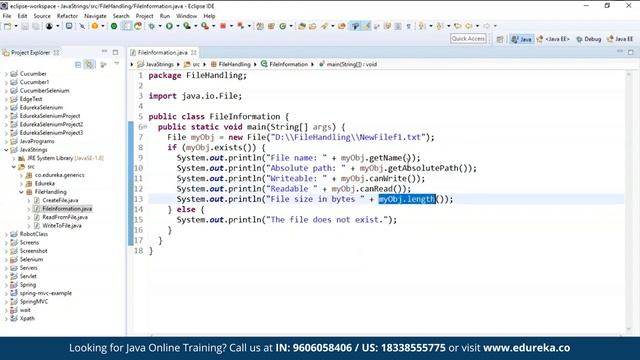Viewport: 640px width, 360px height.
Task: Open the Run button dropdown arrow
Action: [178, 26]
